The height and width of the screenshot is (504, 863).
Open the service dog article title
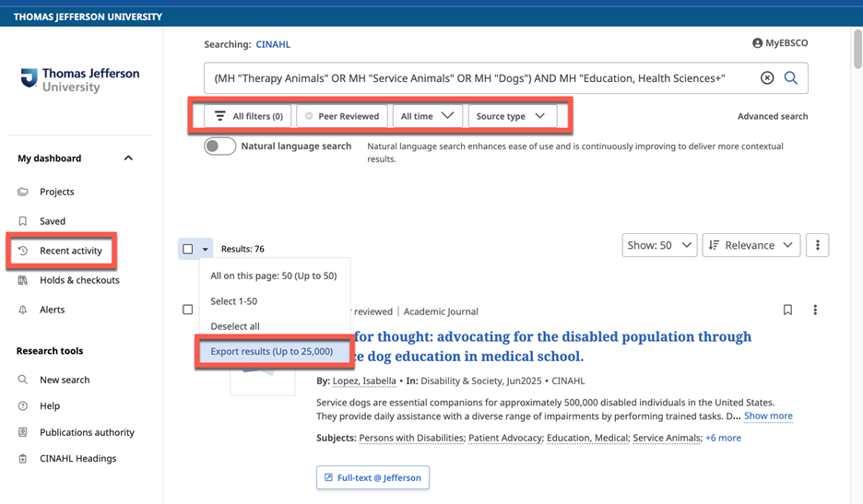552,346
